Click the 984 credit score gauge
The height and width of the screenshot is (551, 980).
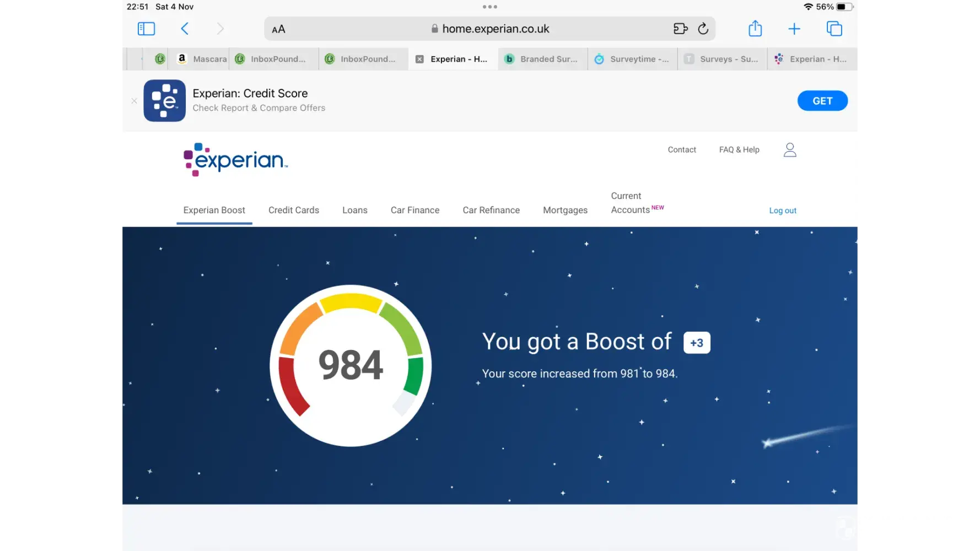(x=351, y=365)
